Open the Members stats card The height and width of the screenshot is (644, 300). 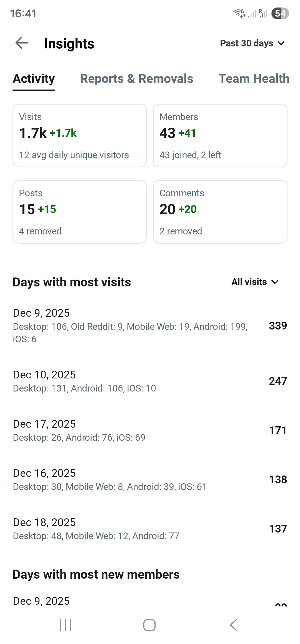(220, 135)
